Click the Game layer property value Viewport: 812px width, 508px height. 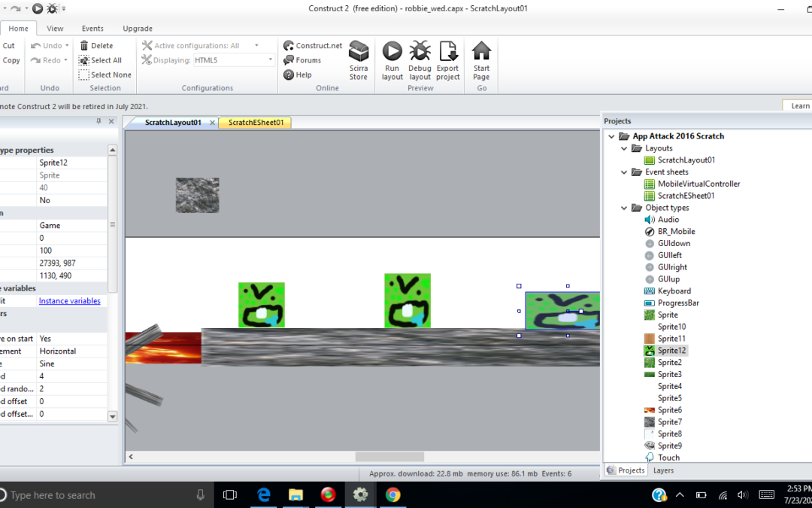click(72, 226)
